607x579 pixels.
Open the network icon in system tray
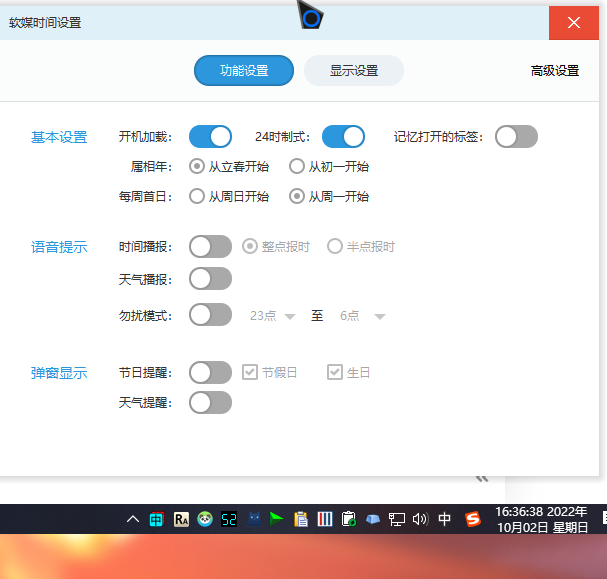[397, 519]
